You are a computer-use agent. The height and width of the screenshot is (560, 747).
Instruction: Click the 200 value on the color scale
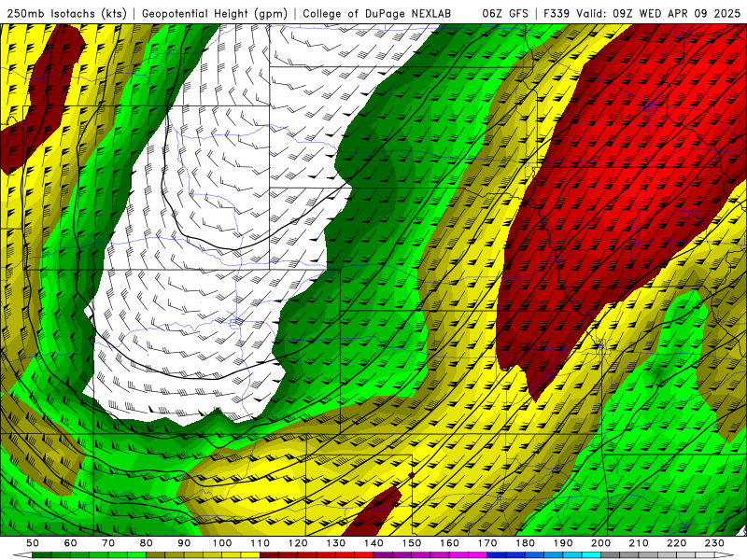(600, 543)
